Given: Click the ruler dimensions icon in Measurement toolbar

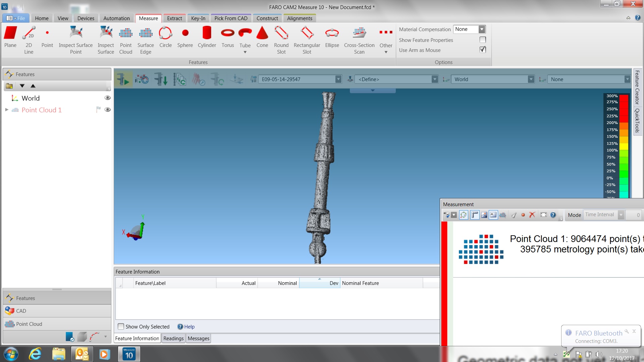Looking at the screenshot, I should [x=475, y=215].
